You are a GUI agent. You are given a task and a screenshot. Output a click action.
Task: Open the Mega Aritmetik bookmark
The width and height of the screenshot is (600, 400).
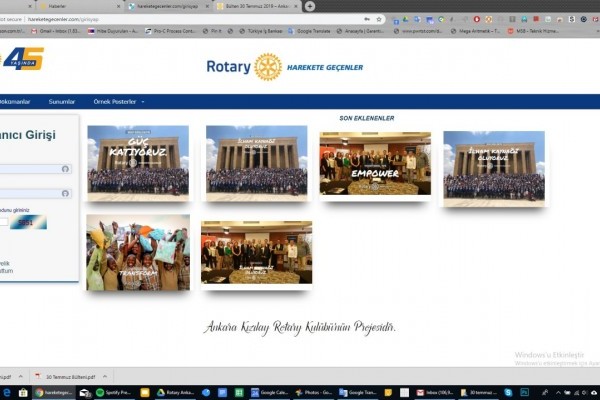pos(476,31)
